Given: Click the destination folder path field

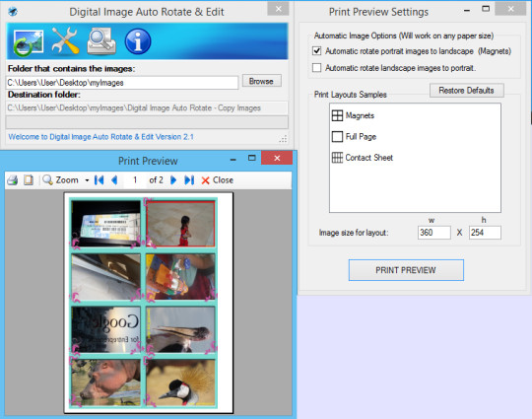Looking at the screenshot, I should (147, 108).
